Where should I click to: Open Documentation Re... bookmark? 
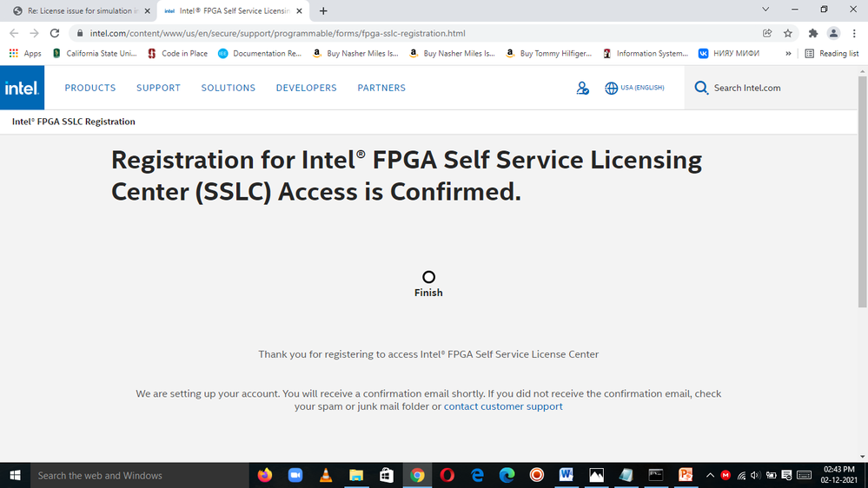click(x=260, y=54)
